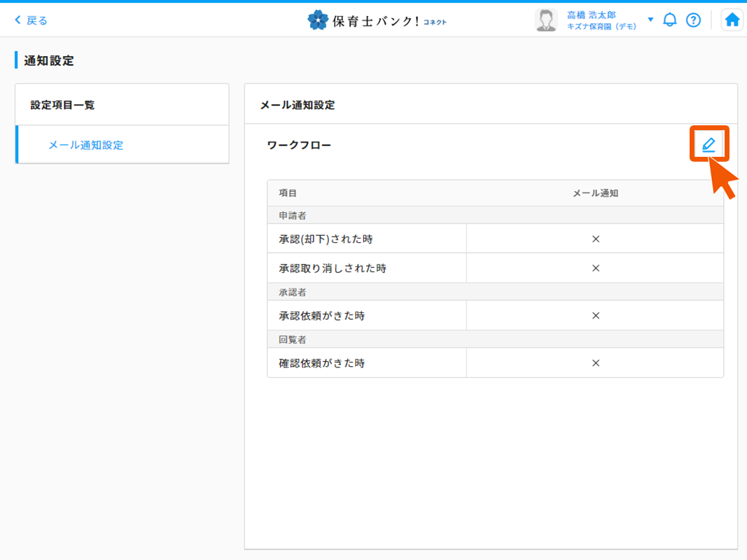
Task: Click the メール通知 column header
Action: click(x=595, y=193)
